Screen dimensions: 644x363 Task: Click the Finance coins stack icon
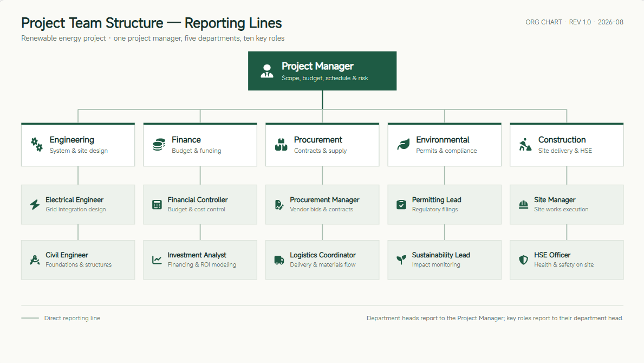[159, 145]
